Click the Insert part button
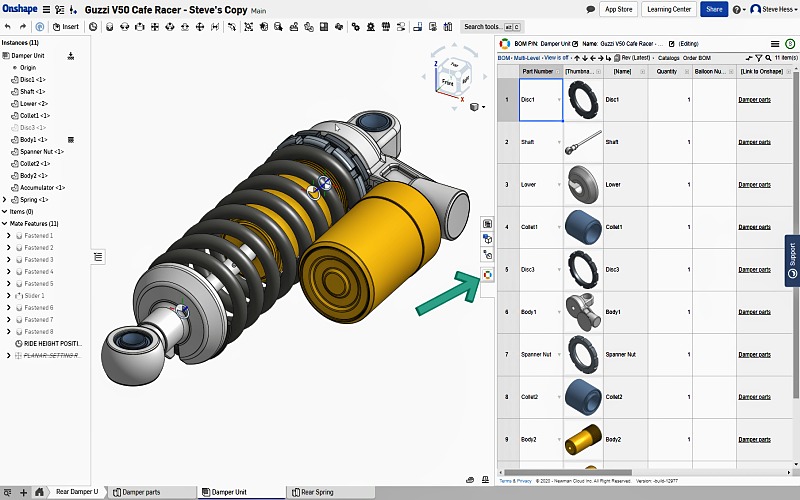 (x=66, y=27)
